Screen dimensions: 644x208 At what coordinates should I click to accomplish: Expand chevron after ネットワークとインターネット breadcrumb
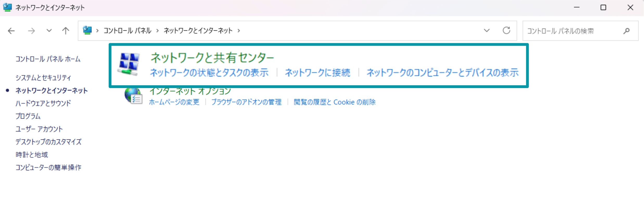pos(239,31)
